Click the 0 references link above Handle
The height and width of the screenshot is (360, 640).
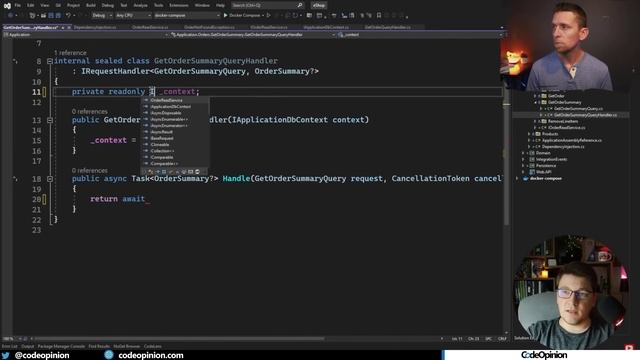pyautogui.click(x=90, y=171)
